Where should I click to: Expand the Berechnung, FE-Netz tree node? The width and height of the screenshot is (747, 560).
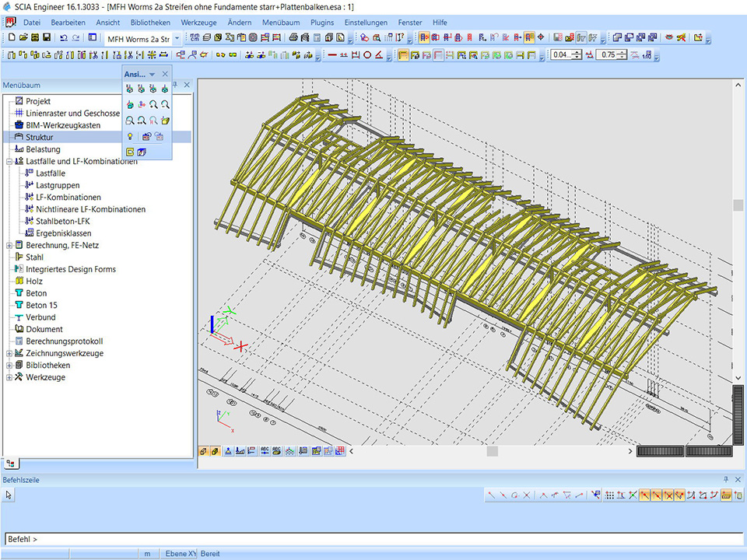(x=9, y=245)
